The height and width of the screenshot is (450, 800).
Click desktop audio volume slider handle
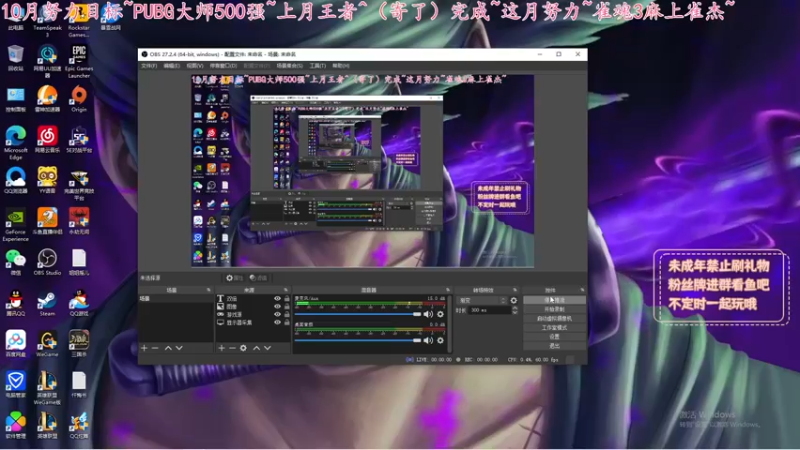[417, 340]
